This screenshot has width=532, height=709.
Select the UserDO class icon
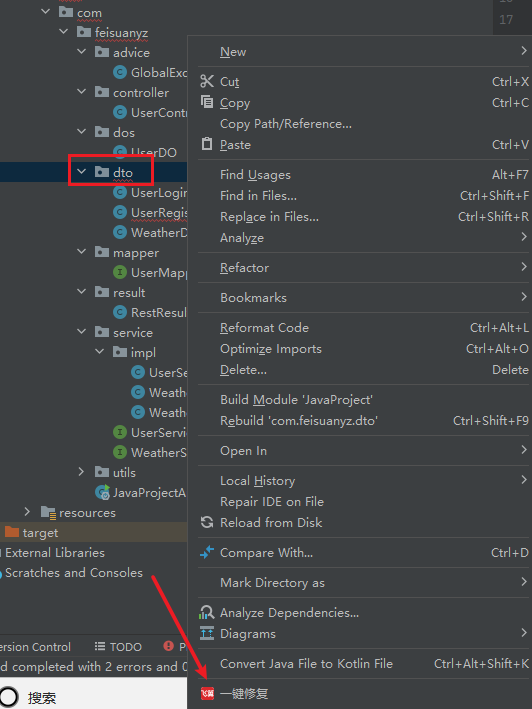120,152
